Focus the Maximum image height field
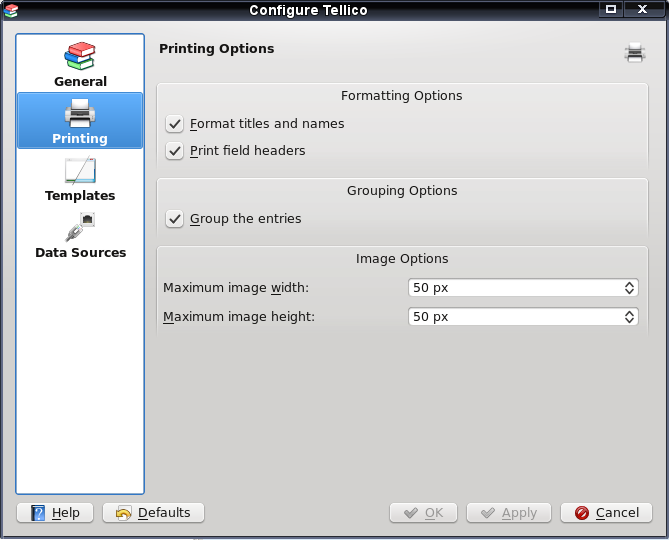669x540 pixels. pyautogui.click(x=523, y=316)
